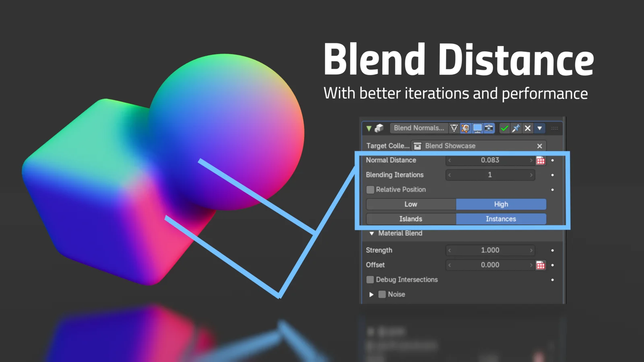Toggle Realtime viewport display (monitor icon)
The image size is (644, 362).
(477, 128)
